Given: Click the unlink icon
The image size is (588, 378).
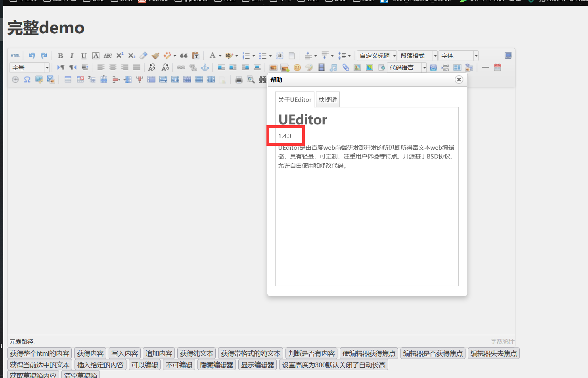Looking at the screenshot, I should click(193, 68).
